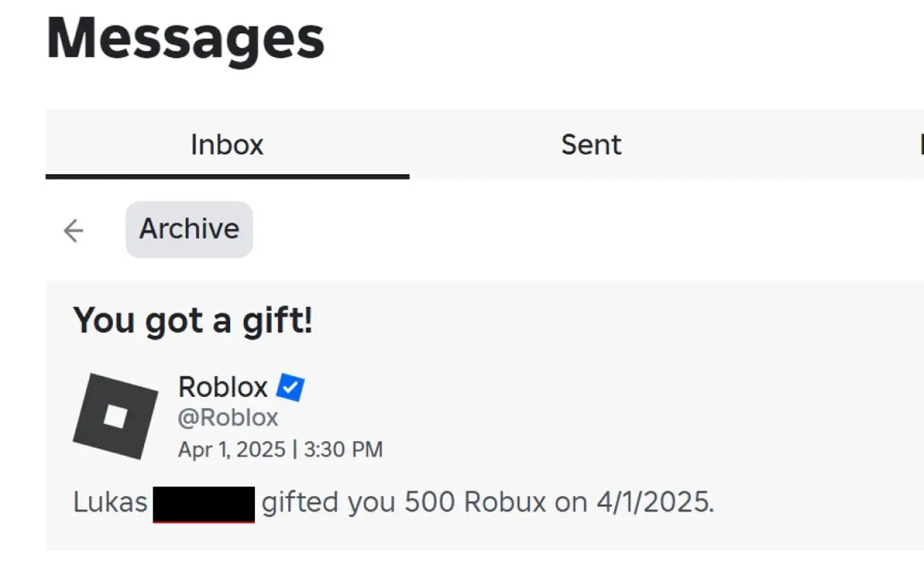
Task: Click the Archive button
Action: [x=189, y=229]
